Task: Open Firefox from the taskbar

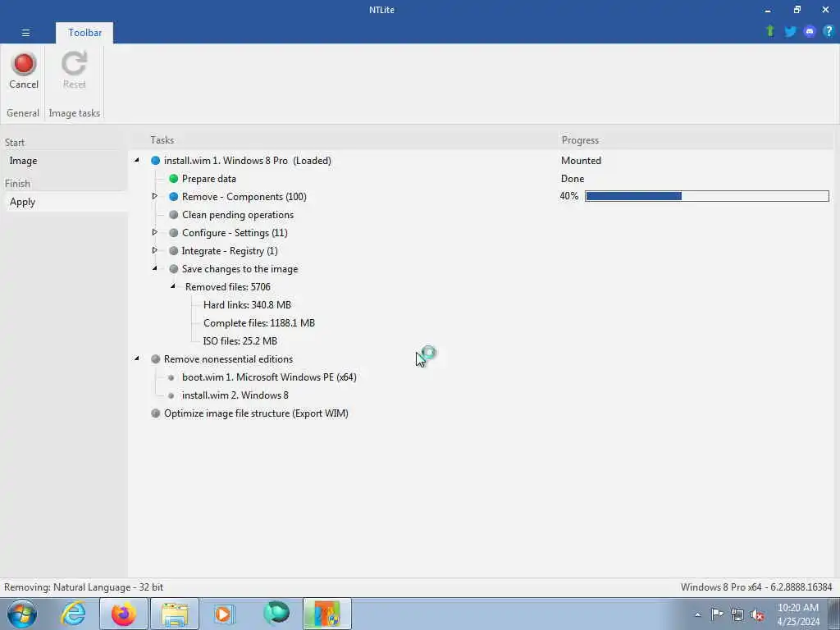Action: (123, 614)
